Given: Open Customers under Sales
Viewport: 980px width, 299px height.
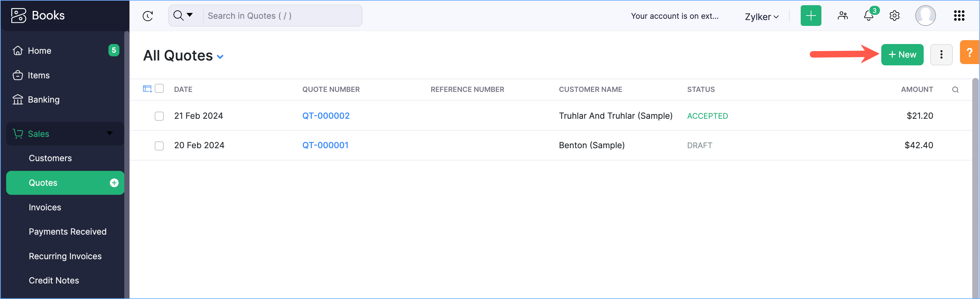Looking at the screenshot, I should click(50, 158).
